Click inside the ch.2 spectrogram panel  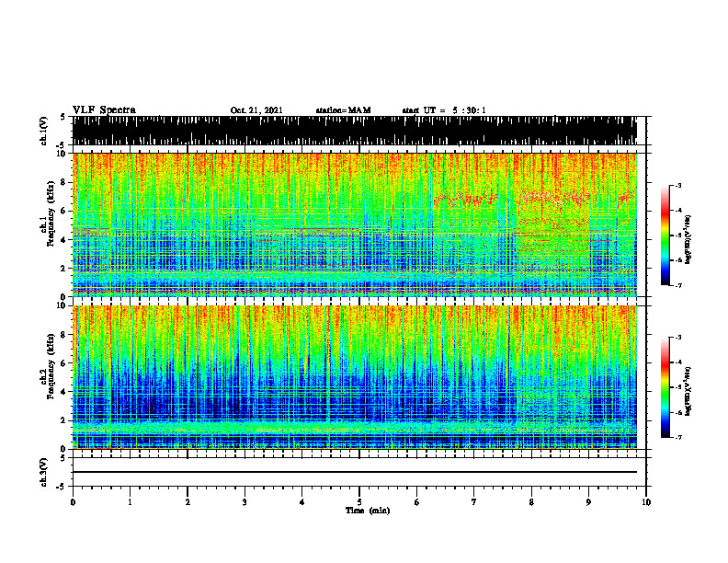355,377
